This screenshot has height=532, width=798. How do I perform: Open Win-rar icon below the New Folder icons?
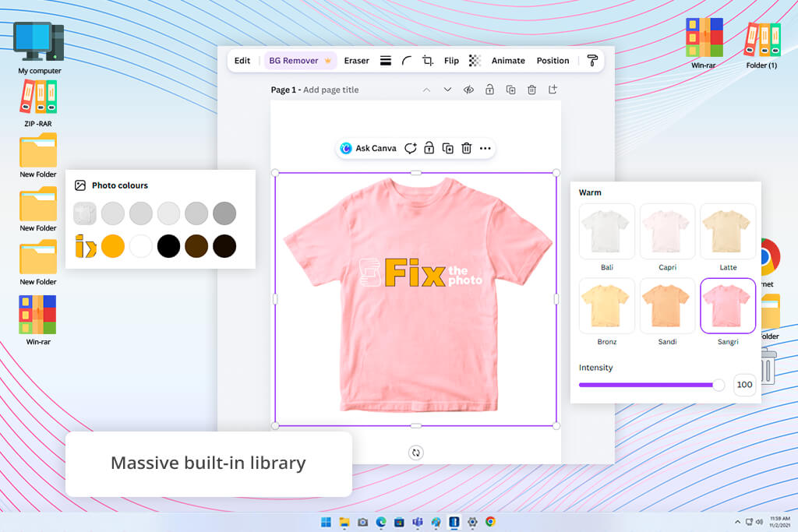[38, 320]
